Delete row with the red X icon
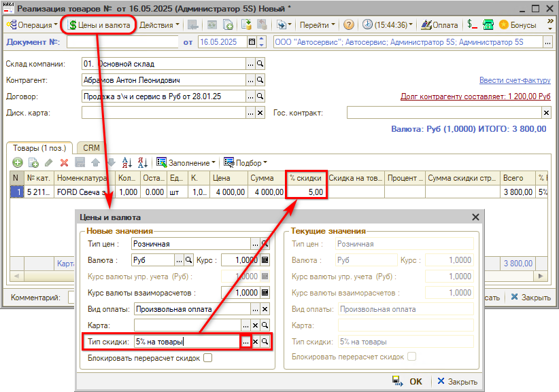The height and width of the screenshot is (392, 559). click(64, 162)
